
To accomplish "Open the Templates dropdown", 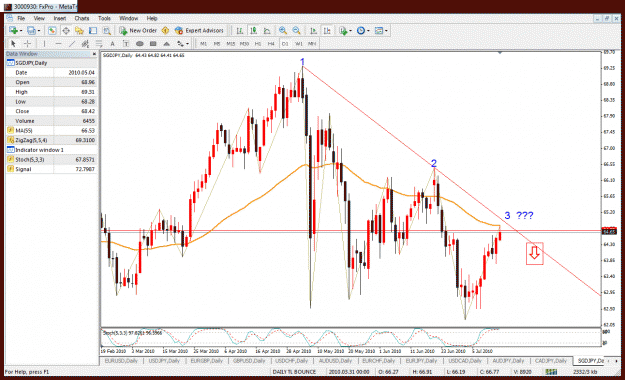I will click(x=381, y=31).
